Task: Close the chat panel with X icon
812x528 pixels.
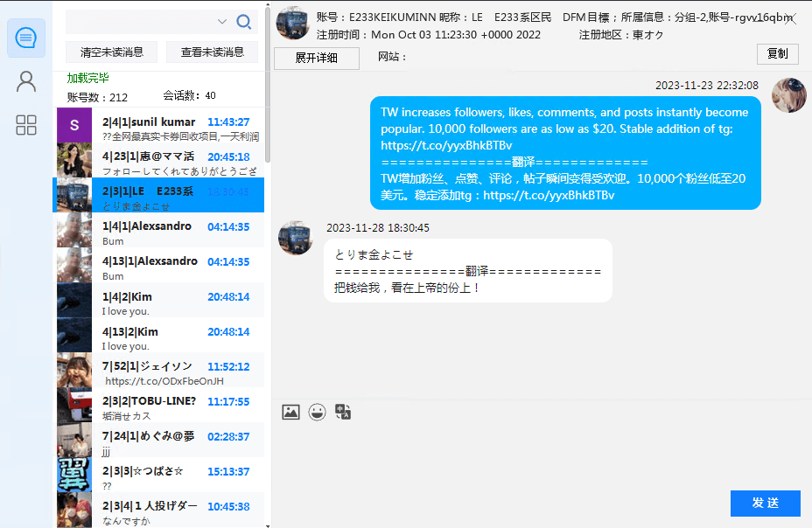Action: point(791,19)
